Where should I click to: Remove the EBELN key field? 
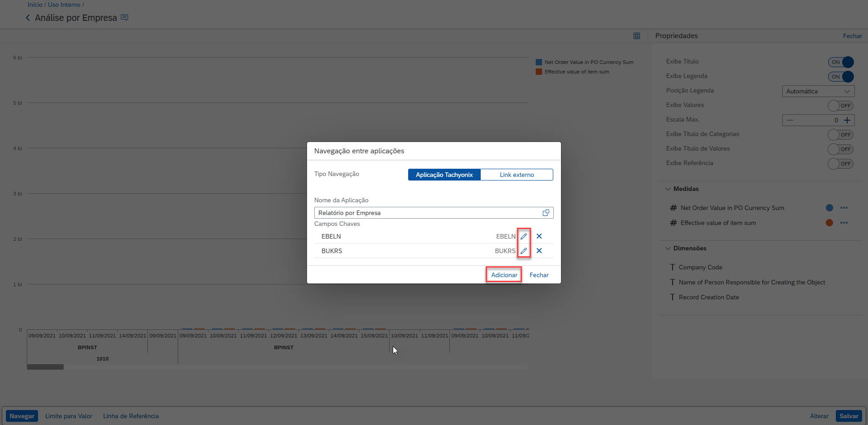pyautogui.click(x=539, y=236)
